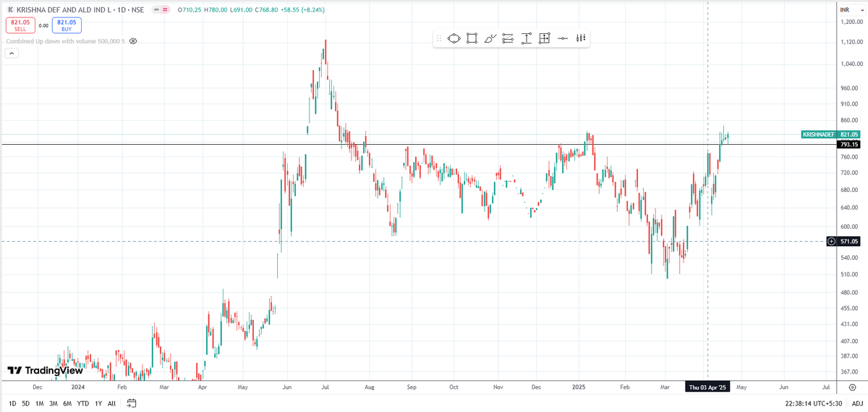Switch range to 1D
Viewport: 868px width, 412px height.
click(x=12, y=403)
